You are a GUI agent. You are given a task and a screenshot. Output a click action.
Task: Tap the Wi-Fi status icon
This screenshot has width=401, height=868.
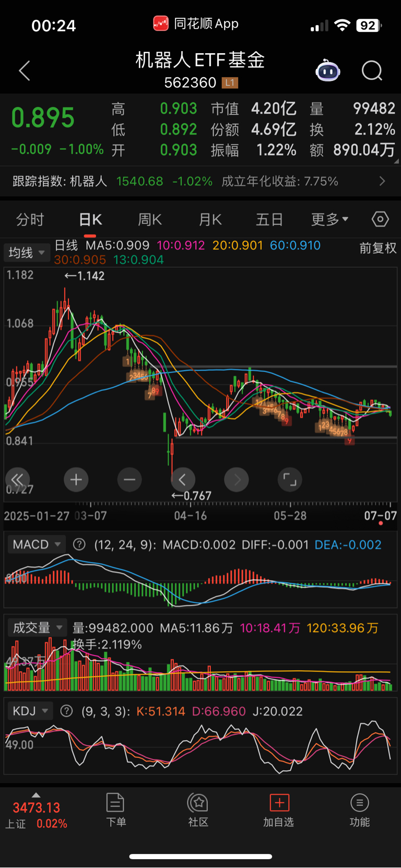click(x=342, y=25)
